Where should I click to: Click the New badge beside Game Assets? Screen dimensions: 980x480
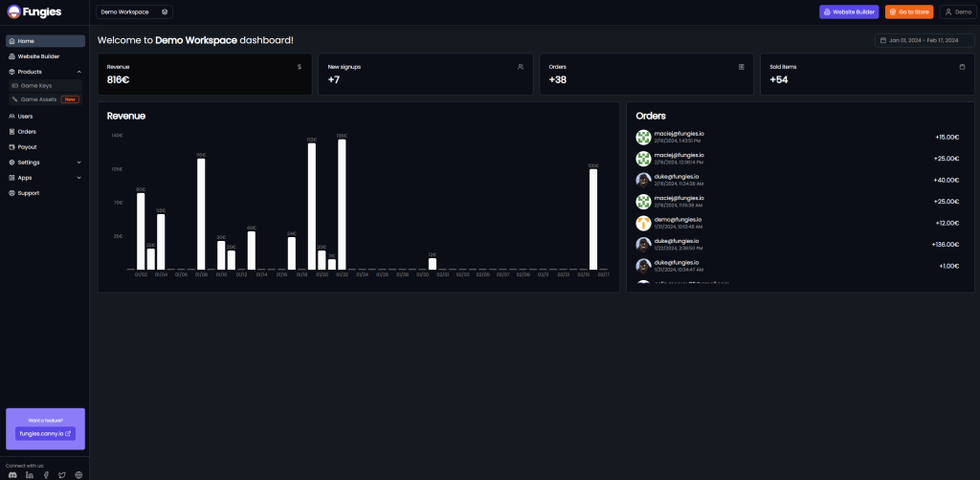coord(70,99)
